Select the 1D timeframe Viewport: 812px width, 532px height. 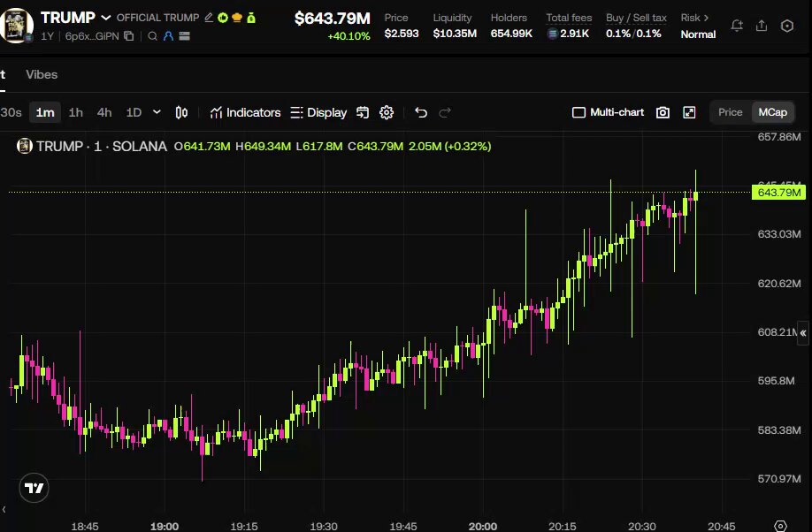[x=134, y=112]
